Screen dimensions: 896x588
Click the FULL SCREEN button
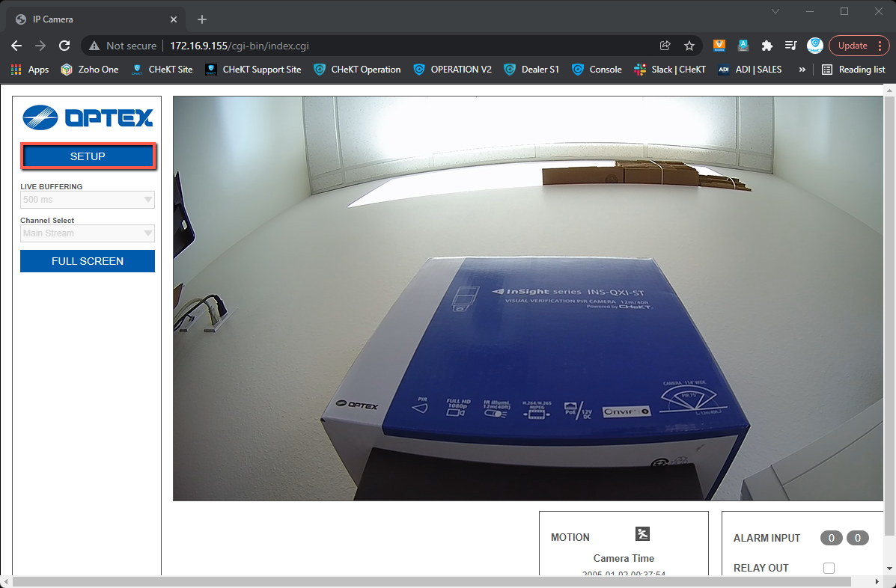pyautogui.click(x=88, y=261)
